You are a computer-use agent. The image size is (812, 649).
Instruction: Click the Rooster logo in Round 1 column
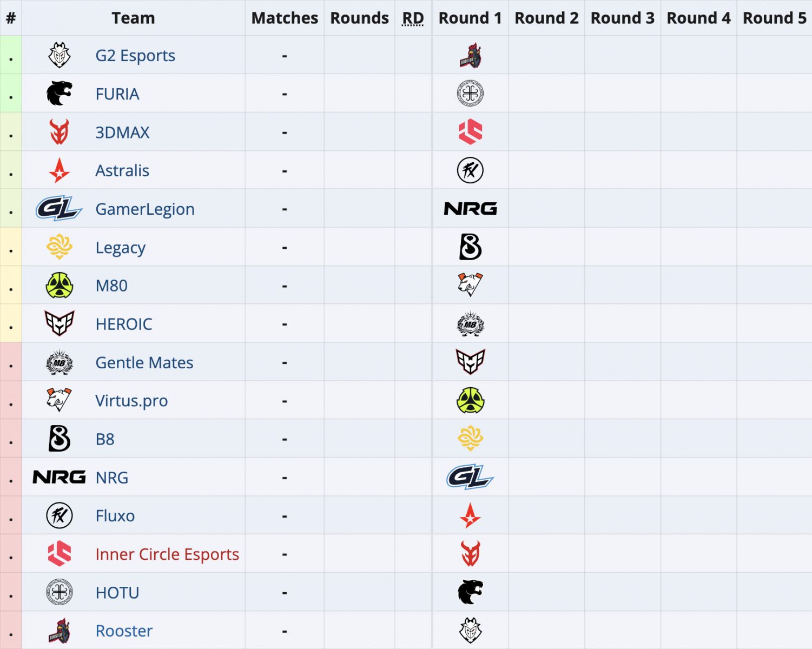[470, 55]
